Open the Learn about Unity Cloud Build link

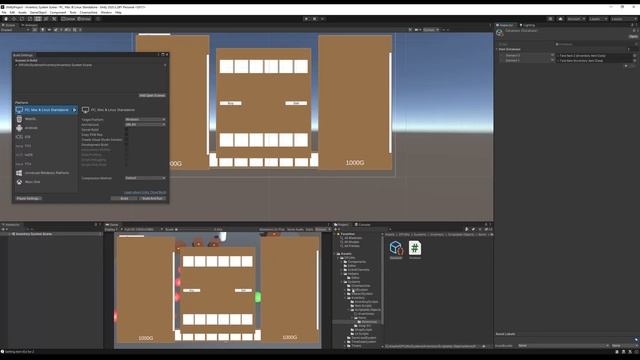point(145,192)
